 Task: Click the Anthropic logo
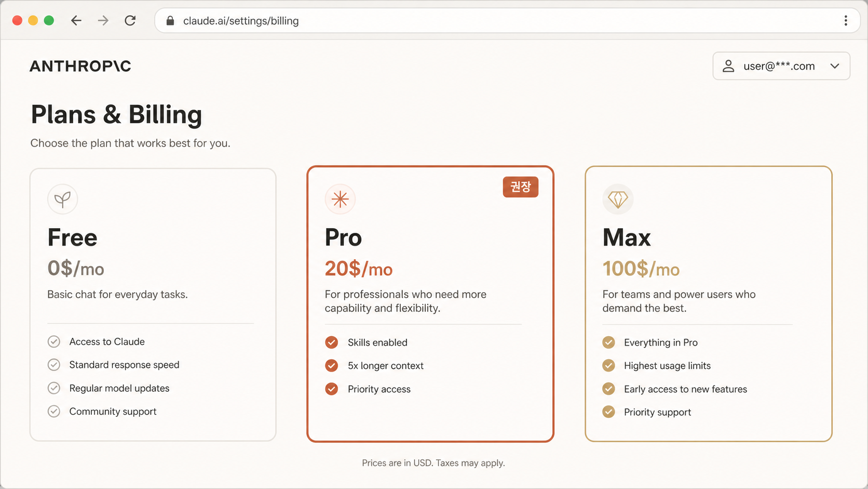[x=80, y=66]
